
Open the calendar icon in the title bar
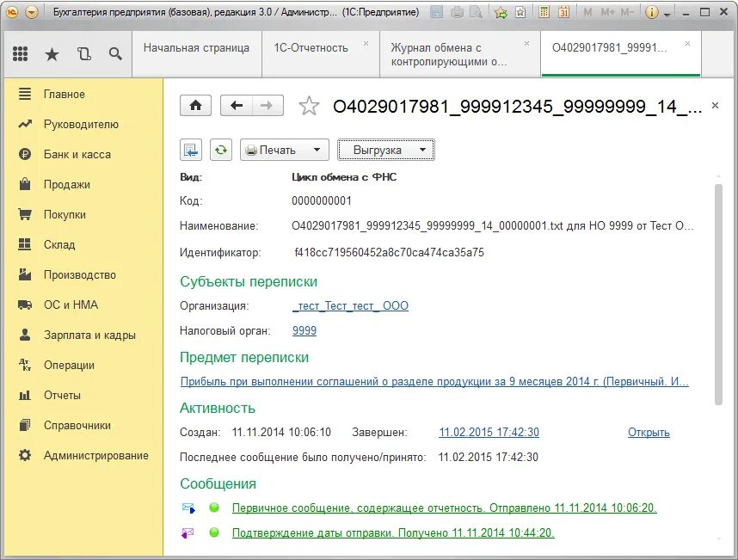564,12
